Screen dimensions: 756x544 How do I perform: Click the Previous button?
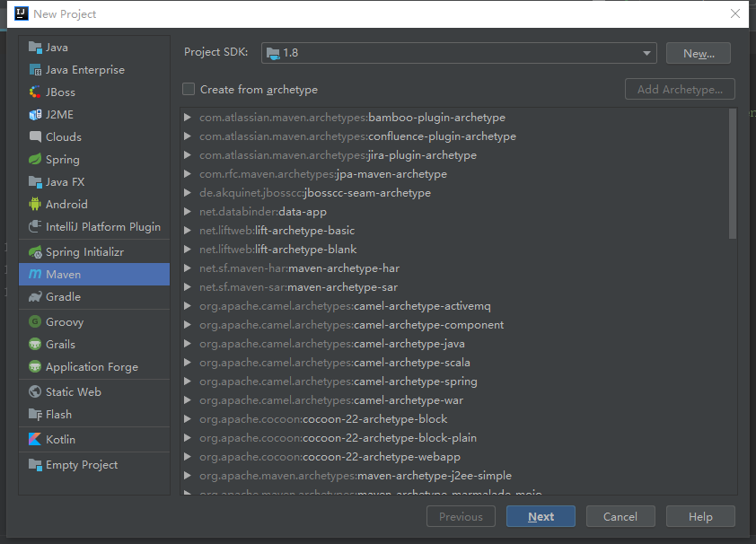461,516
